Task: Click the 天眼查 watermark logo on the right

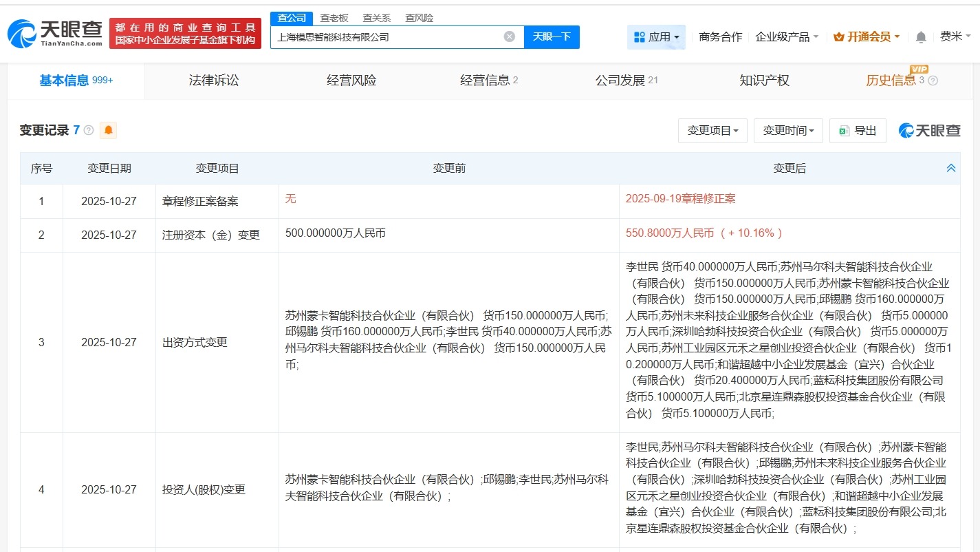Action: [x=928, y=131]
